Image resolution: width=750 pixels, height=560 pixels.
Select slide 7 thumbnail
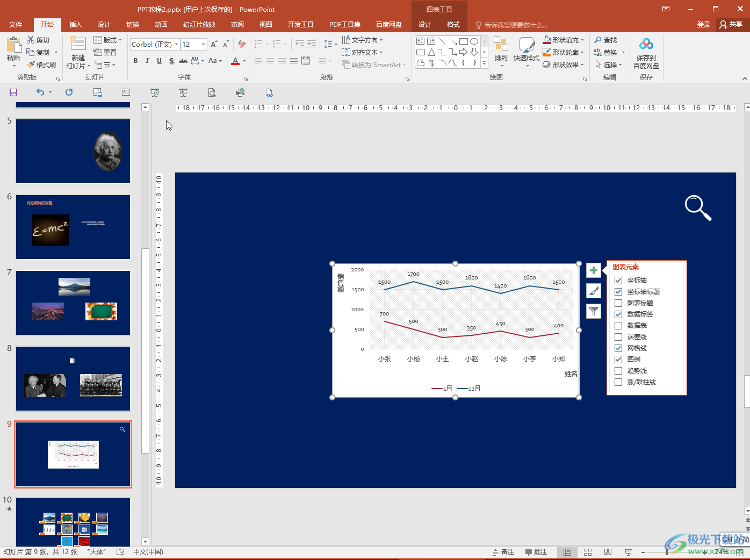(x=73, y=303)
